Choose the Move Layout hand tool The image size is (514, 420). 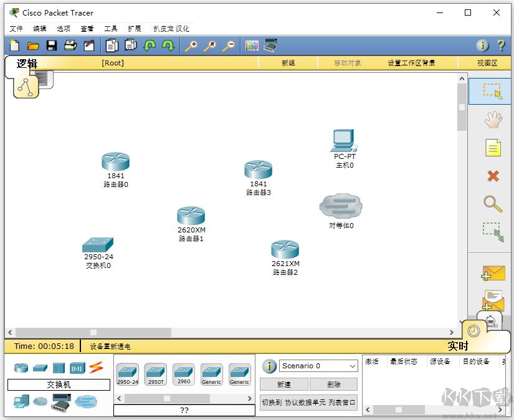pos(493,120)
